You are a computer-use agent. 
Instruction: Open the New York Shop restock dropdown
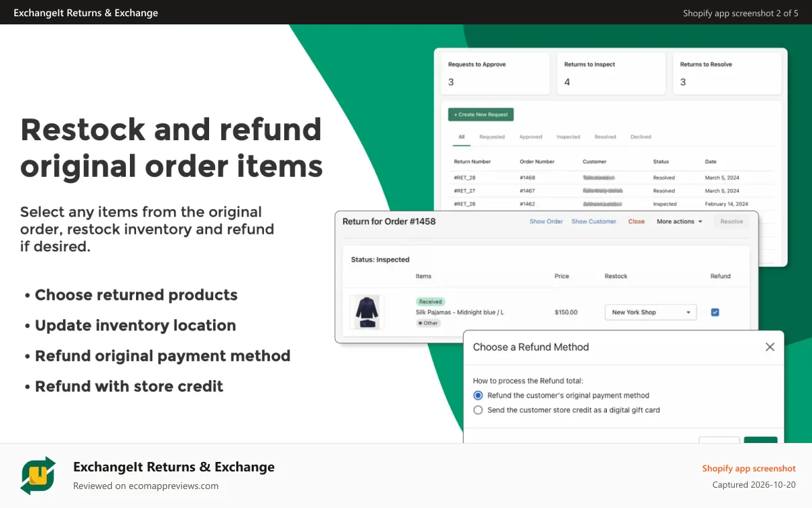pyautogui.click(x=650, y=312)
